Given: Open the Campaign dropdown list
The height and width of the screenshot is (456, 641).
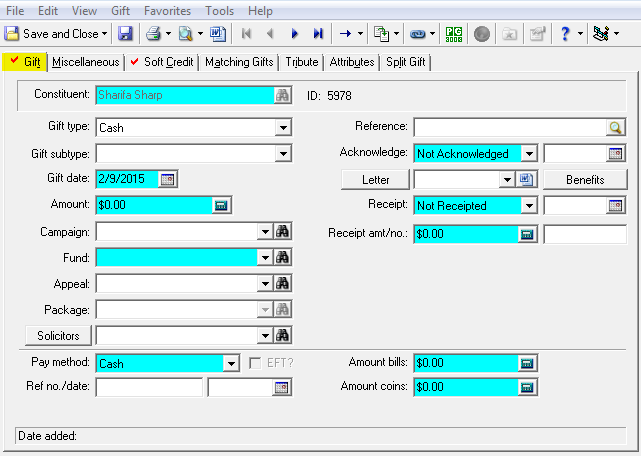Looking at the screenshot, I should coord(265,232).
